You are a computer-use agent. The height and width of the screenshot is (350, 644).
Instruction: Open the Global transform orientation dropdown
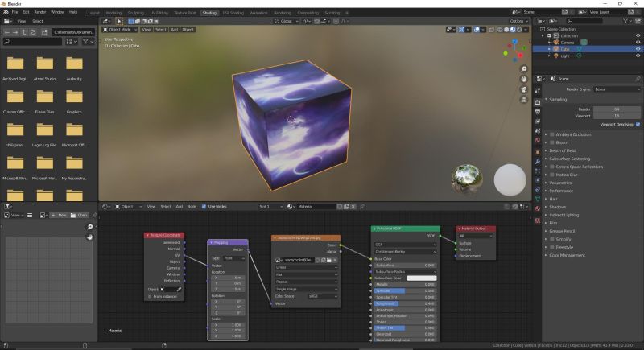point(287,22)
